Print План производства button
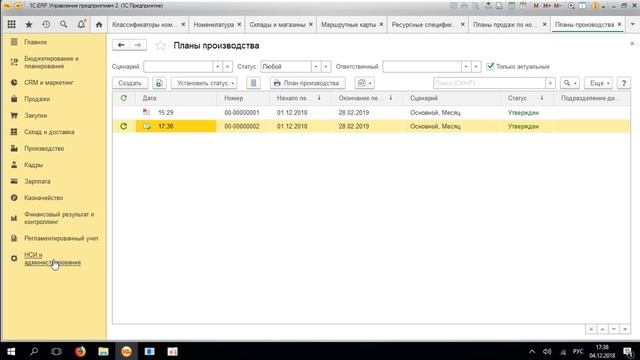Screen dimensions: 640x360 pyautogui.click(x=307, y=83)
